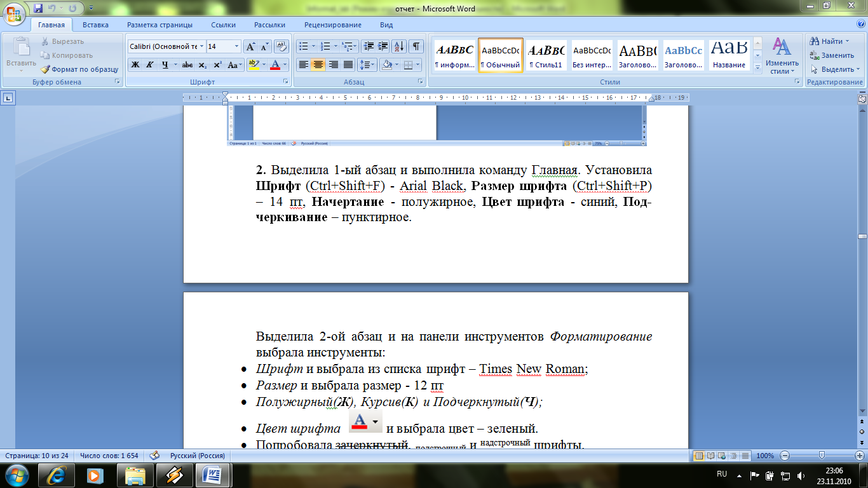Viewport: 868px width, 488px height.
Task: Cut selection with Вырезать
Action: pos(63,41)
